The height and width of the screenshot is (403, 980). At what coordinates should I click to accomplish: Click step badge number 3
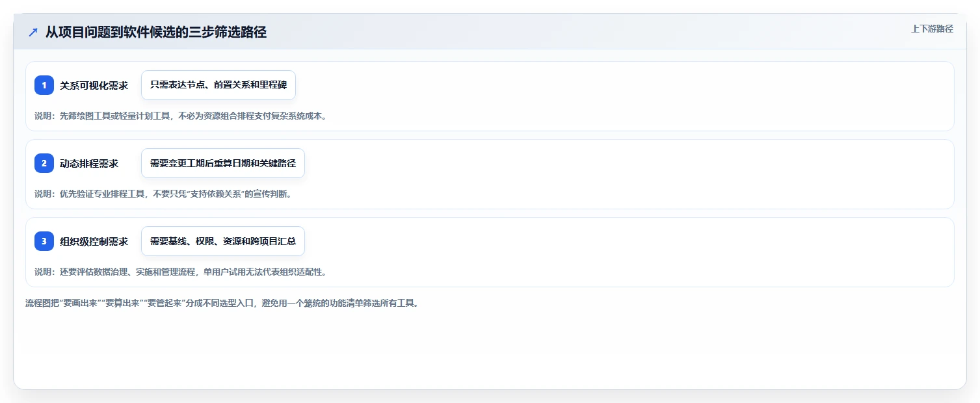(x=44, y=241)
